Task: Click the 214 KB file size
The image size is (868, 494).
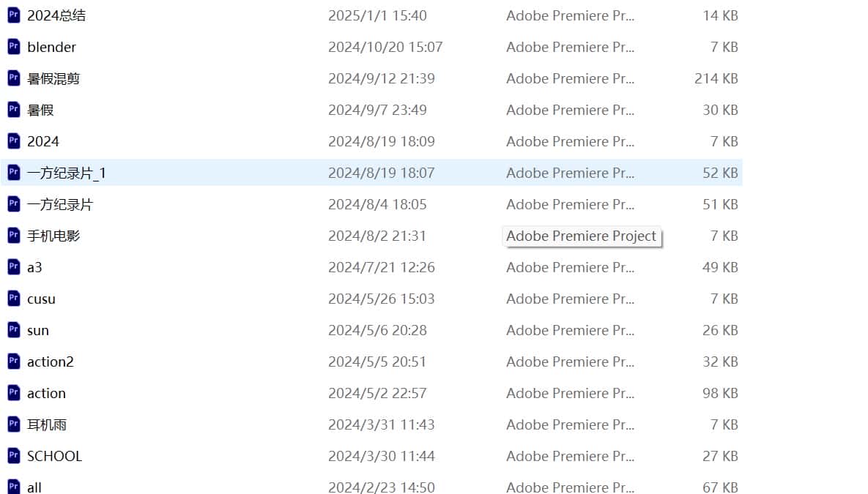Action: (716, 78)
